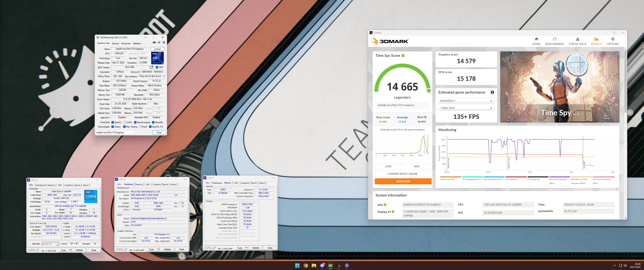Toggle the OpenCL checkbox
Screen dimensions: 644x270
[x=113, y=122]
